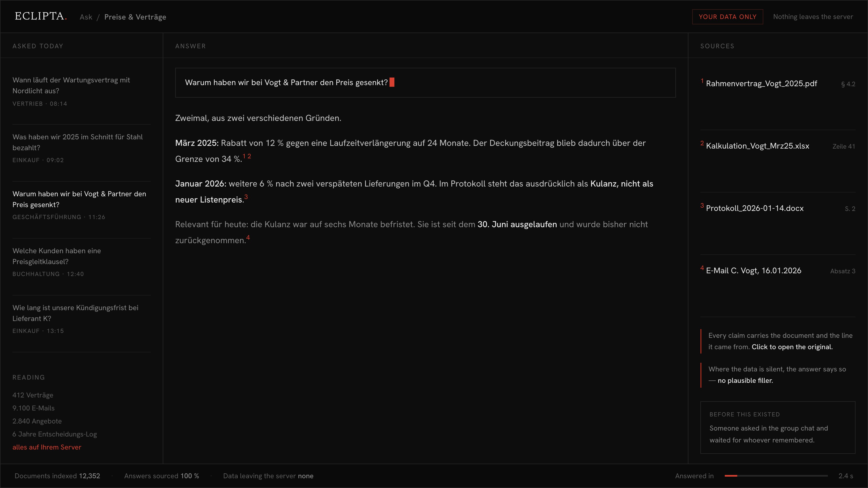Click '2.840 Angebote' in Reading list
Image resolution: width=868 pixels, height=488 pixels.
[37, 421]
